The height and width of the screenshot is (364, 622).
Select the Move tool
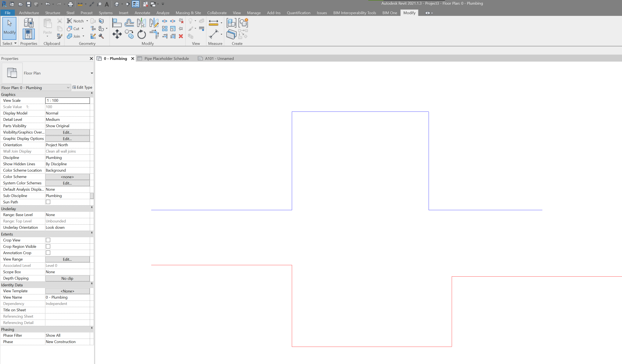click(117, 34)
